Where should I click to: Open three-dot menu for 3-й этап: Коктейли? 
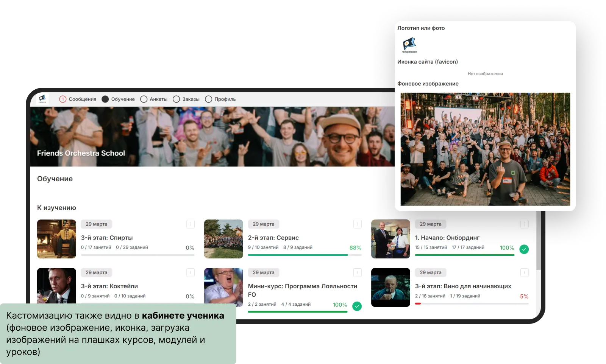pyautogui.click(x=191, y=272)
